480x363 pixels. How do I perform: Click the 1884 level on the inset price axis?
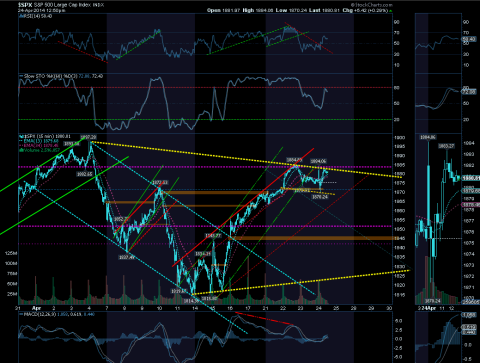click(469, 143)
